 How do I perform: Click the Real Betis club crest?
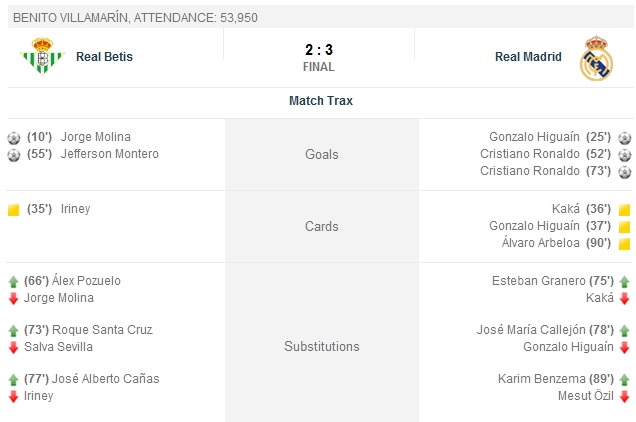pos(41,57)
